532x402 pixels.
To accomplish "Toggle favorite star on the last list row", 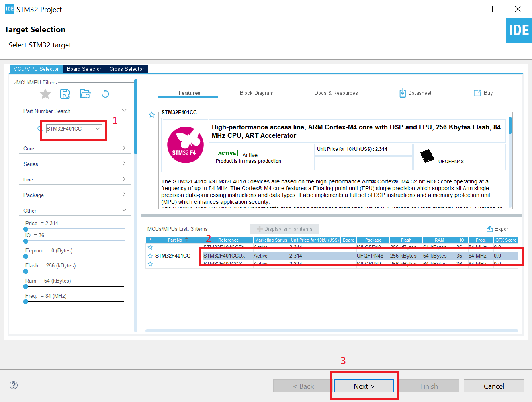I will (150, 264).
